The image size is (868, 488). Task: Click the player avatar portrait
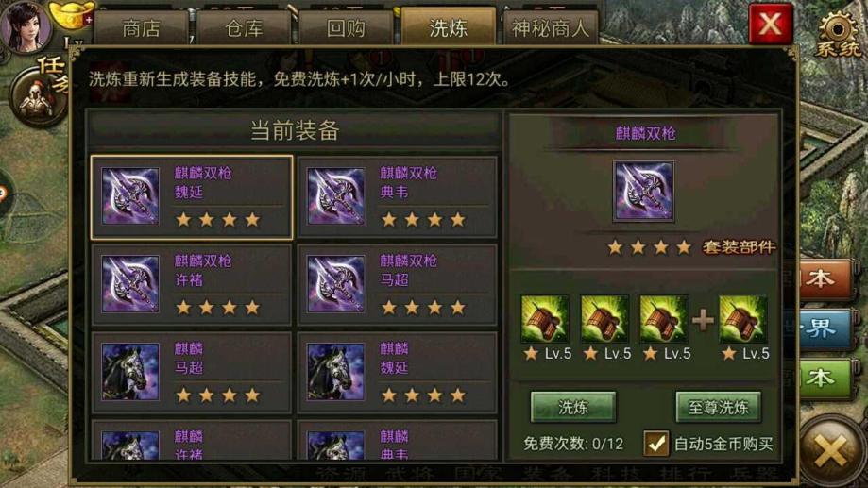[x=26, y=25]
